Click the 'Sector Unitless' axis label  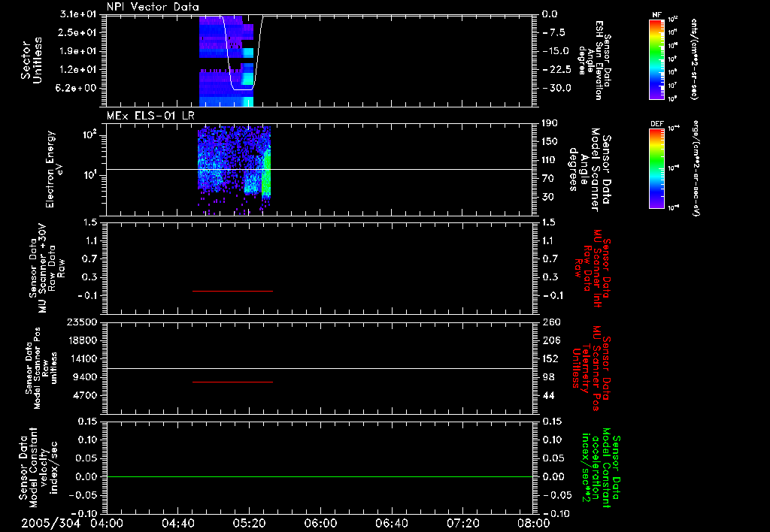pos(32,60)
